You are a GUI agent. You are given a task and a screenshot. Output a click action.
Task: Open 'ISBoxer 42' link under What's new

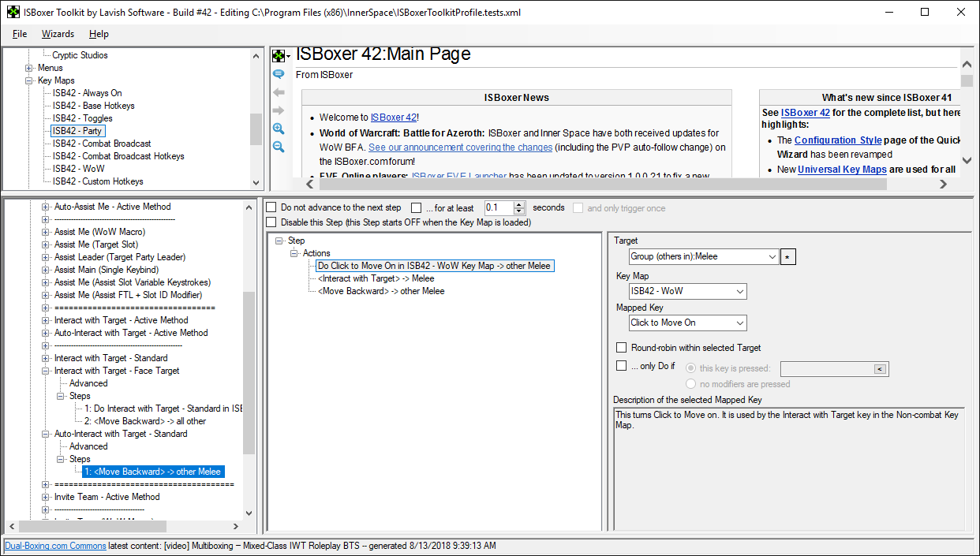point(806,113)
